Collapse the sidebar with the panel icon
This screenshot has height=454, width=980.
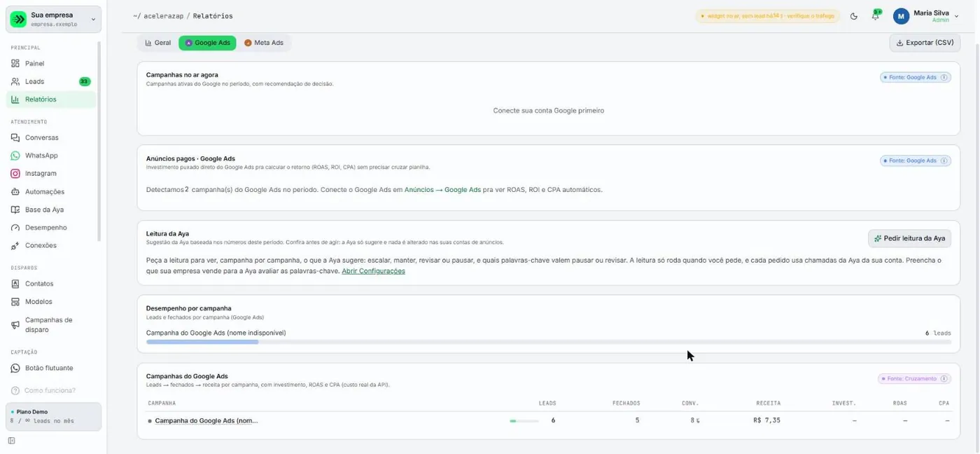point(11,441)
